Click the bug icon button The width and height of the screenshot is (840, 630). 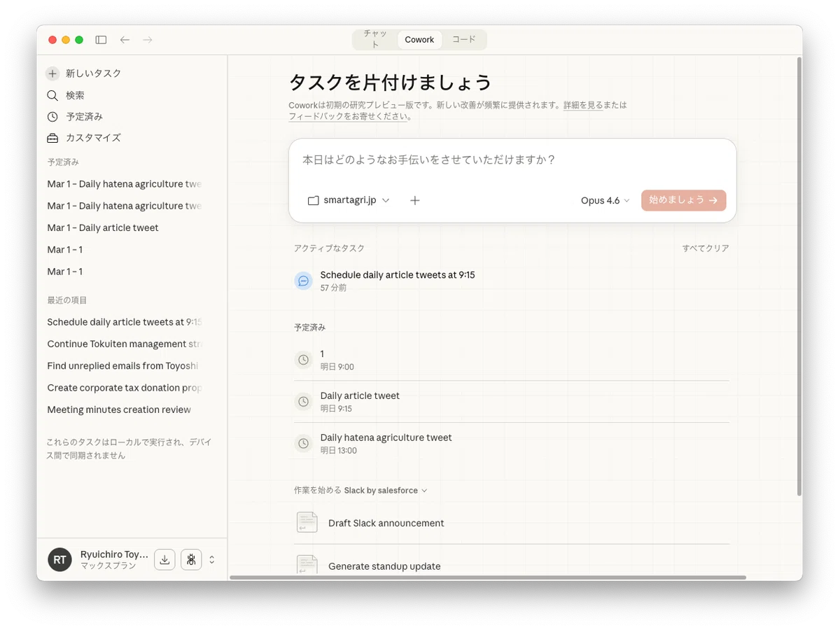click(x=191, y=559)
